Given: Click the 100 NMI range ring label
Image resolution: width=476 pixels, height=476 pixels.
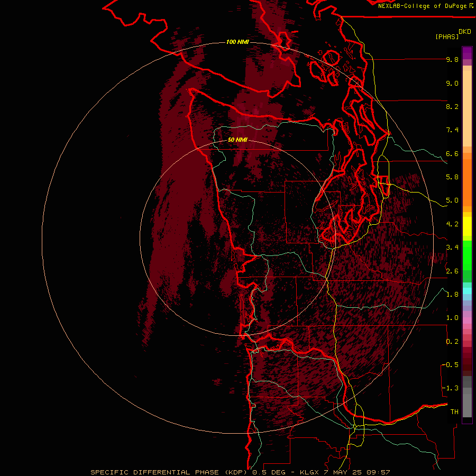Looking at the screenshot, I should click(237, 42).
